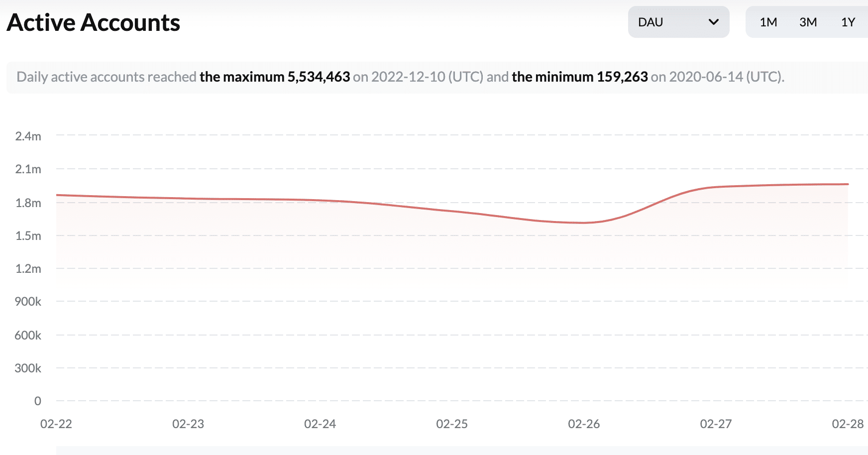Viewport: 868px width, 455px height.
Task: Click the 900k y-axis label
Action: point(28,301)
